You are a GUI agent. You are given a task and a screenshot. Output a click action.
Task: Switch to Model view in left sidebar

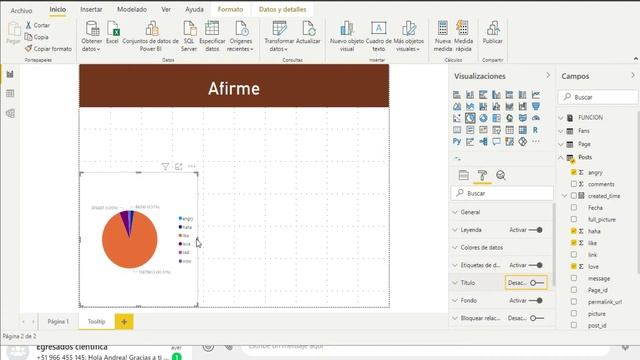tap(10, 113)
